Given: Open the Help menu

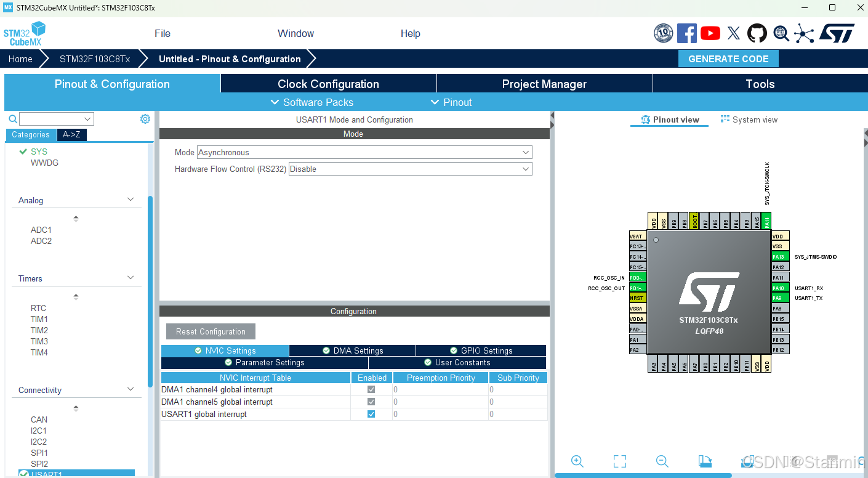Looking at the screenshot, I should pos(411,33).
